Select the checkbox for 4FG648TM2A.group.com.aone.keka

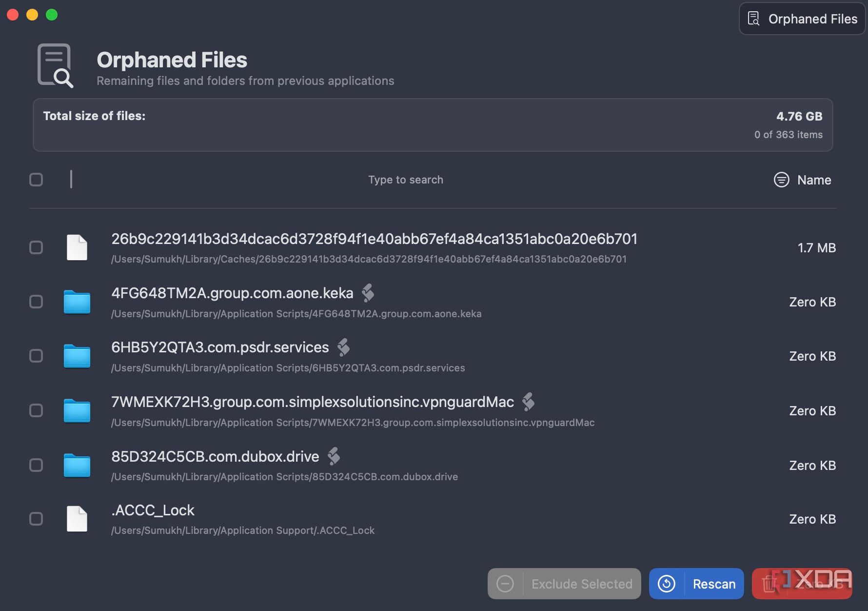click(36, 302)
